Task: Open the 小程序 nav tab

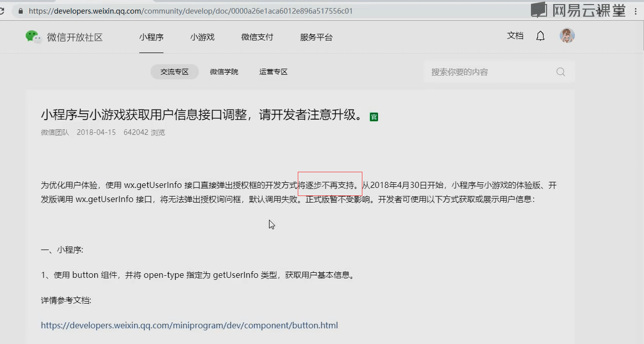Action: point(151,37)
